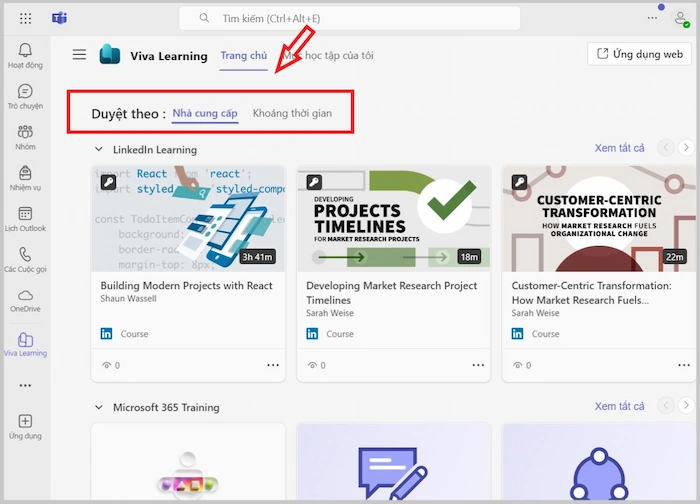This screenshot has height=504, width=700.
Task: Click the 18m duration label
Action: (469, 257)
